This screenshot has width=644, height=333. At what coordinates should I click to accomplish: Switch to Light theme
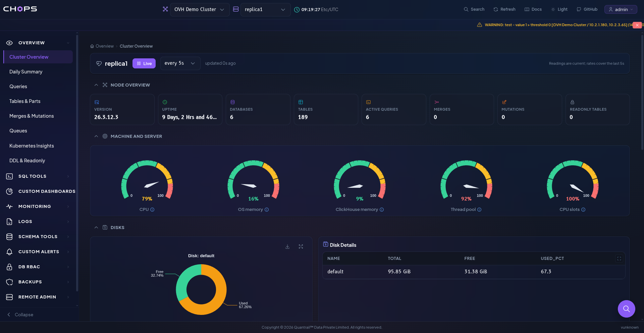pyautogui.click(x=559, y=9)
